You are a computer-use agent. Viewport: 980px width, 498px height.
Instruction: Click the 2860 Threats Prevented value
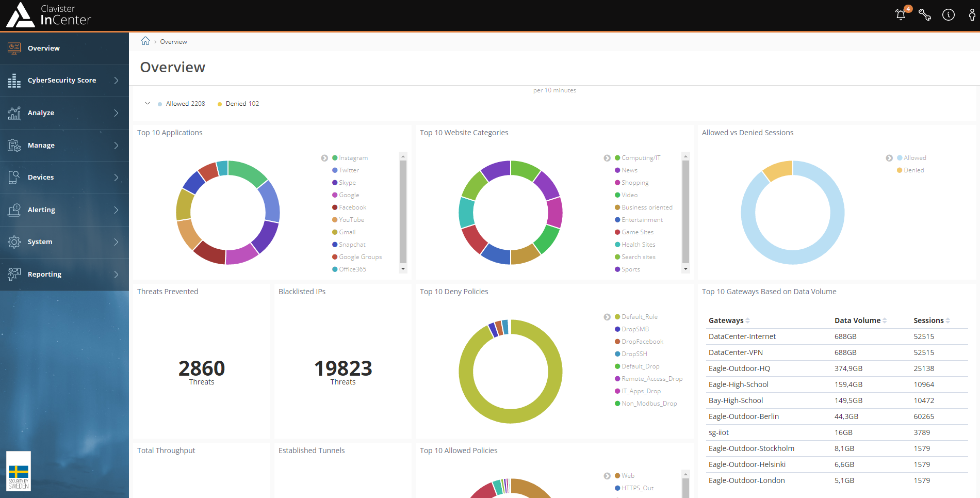[202, 368]
